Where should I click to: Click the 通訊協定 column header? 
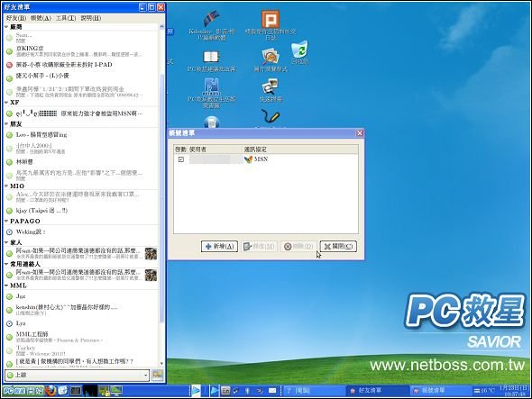[300, 150]
